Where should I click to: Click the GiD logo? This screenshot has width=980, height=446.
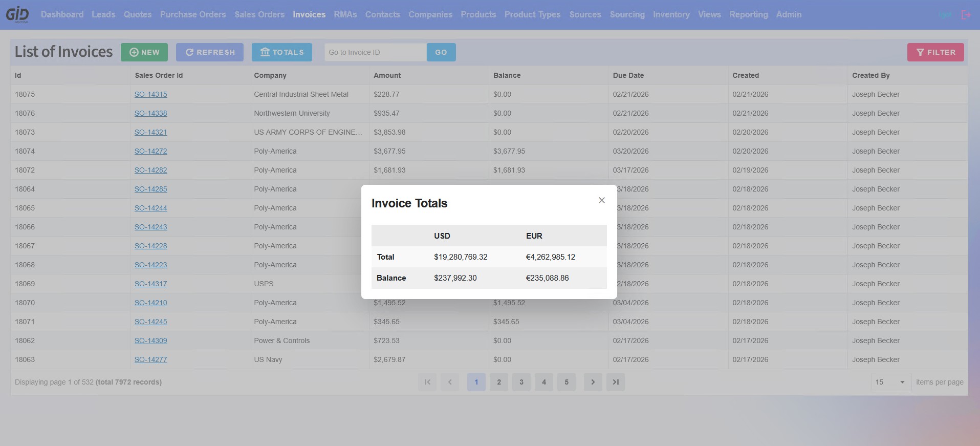tap(17, 15)
